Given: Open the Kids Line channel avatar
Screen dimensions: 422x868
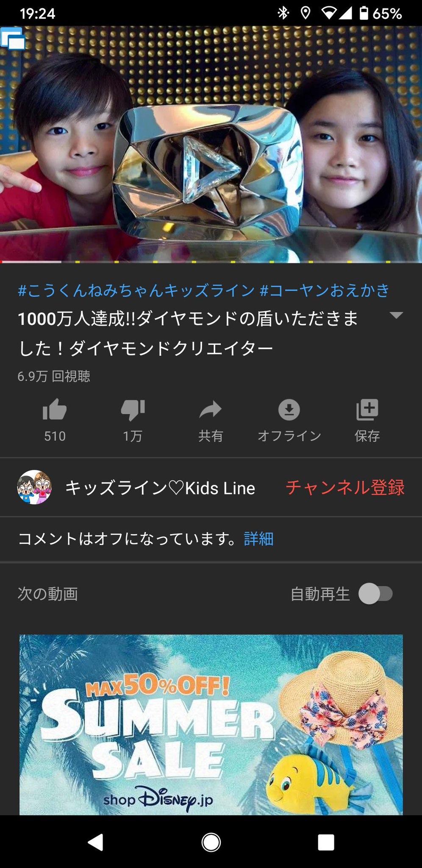Looking at the screenshot, I should [34, 487].
